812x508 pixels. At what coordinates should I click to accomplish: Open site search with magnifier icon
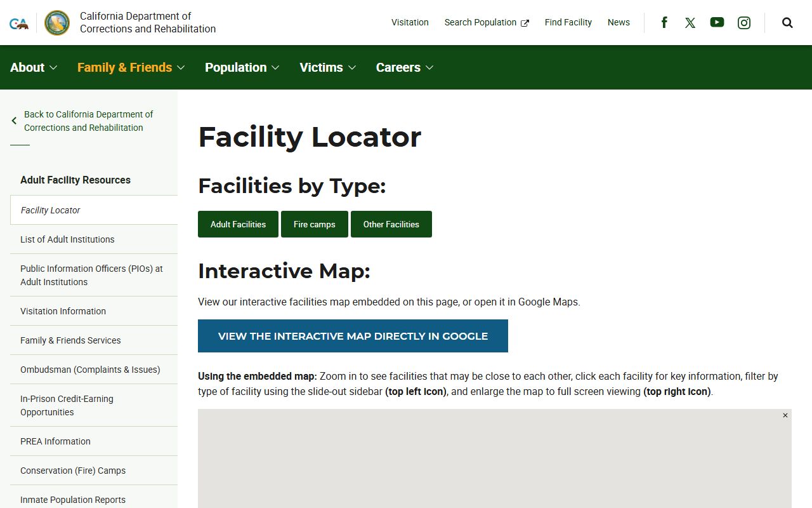tap(787, 23)
